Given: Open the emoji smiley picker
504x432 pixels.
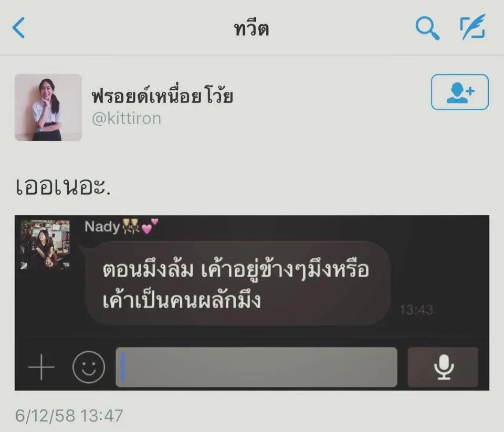Looking at the screenshot, I should tap(89, 367).
